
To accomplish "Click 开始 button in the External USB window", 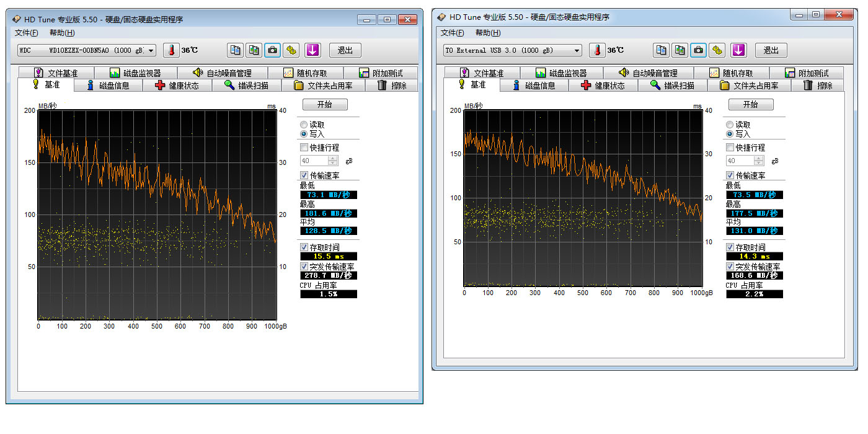I will [751, 104].
